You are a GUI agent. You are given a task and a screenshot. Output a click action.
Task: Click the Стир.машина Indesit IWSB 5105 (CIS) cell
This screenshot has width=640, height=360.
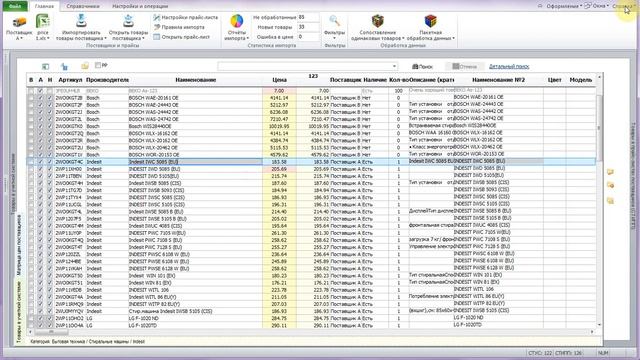195,311
